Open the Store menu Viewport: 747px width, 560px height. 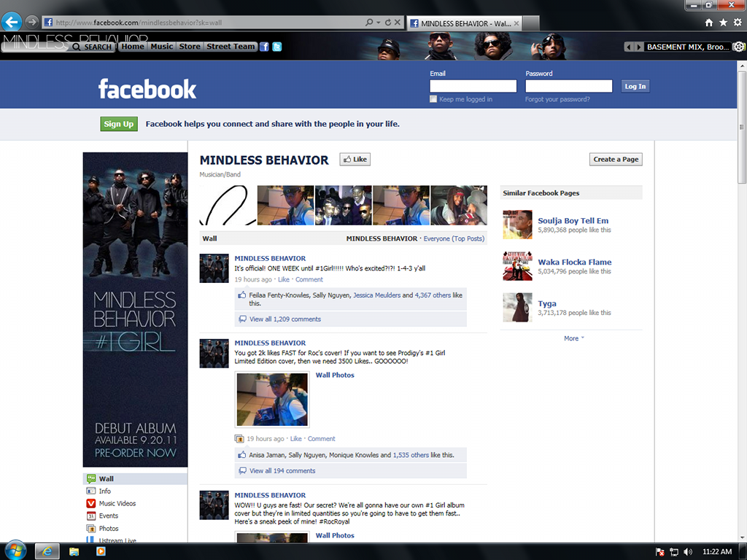pyautogui.click(x=190, y=46)
